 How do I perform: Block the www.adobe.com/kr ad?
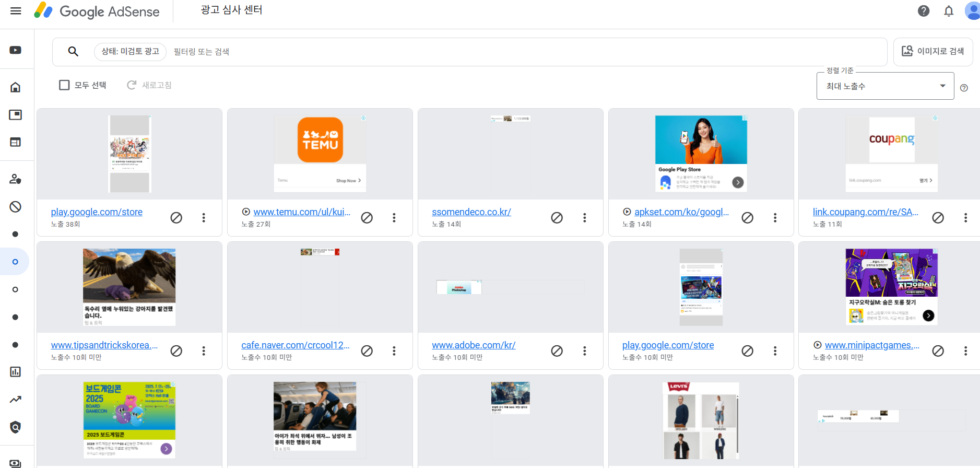[557, 351]
